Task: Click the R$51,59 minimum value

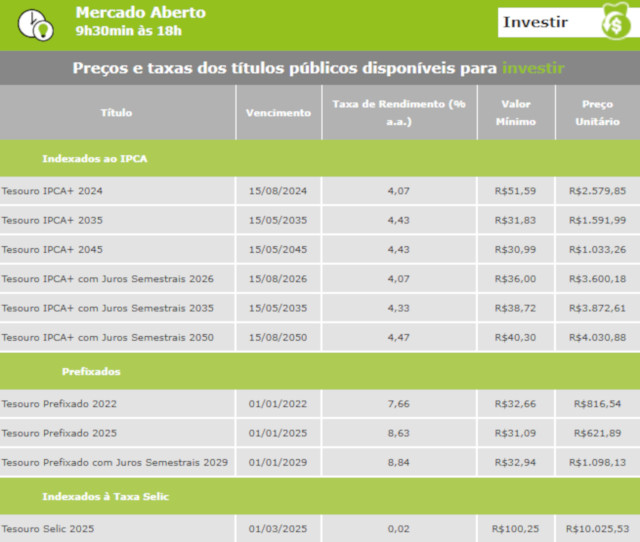Action: (515, 191)
